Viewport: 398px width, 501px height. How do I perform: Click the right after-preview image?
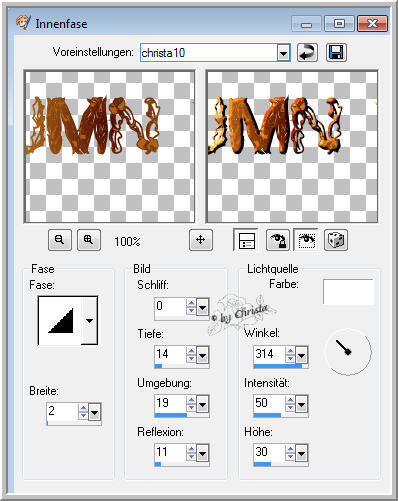[292, 147]
